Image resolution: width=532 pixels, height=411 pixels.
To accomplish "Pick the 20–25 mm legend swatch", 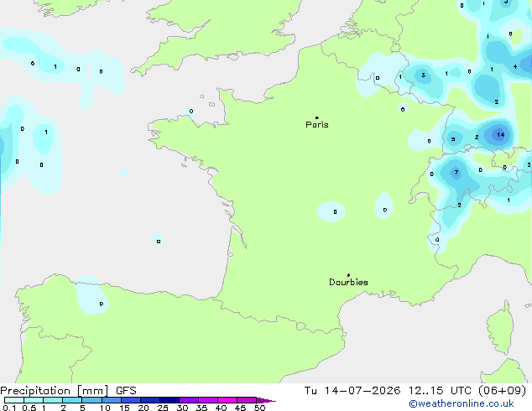I will click(150, 400).
